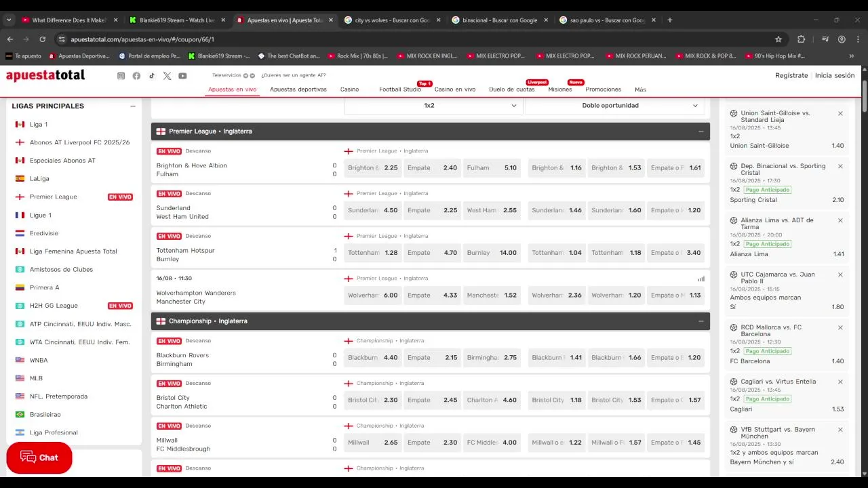
Task: Open the Chrome profile avatar icon
Action: 842,39
